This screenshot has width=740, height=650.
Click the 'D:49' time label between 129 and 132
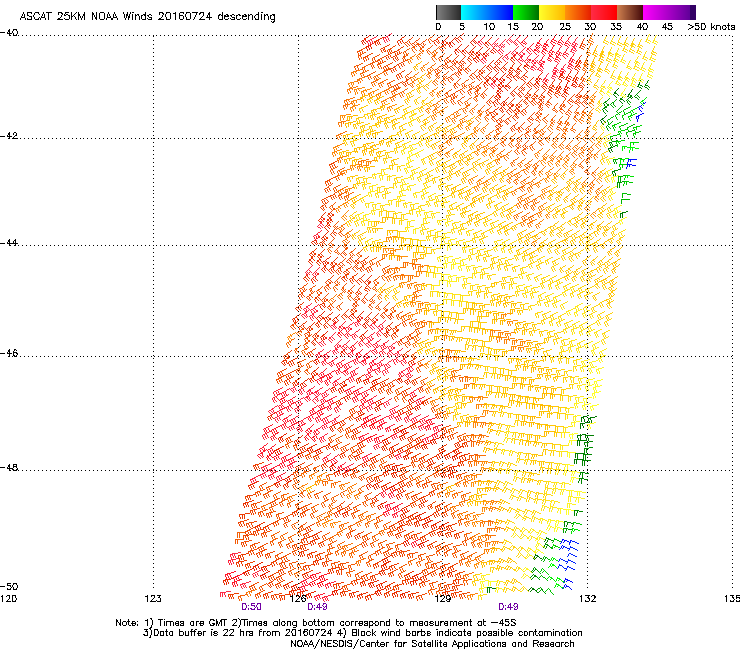pos(508,607)
